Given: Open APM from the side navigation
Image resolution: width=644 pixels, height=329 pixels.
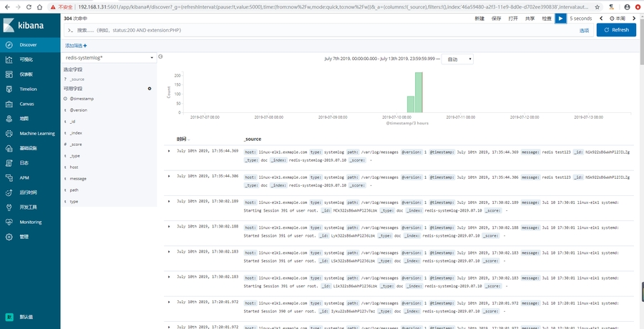Looking at the screenshot, I should click(x=24, y=177).
